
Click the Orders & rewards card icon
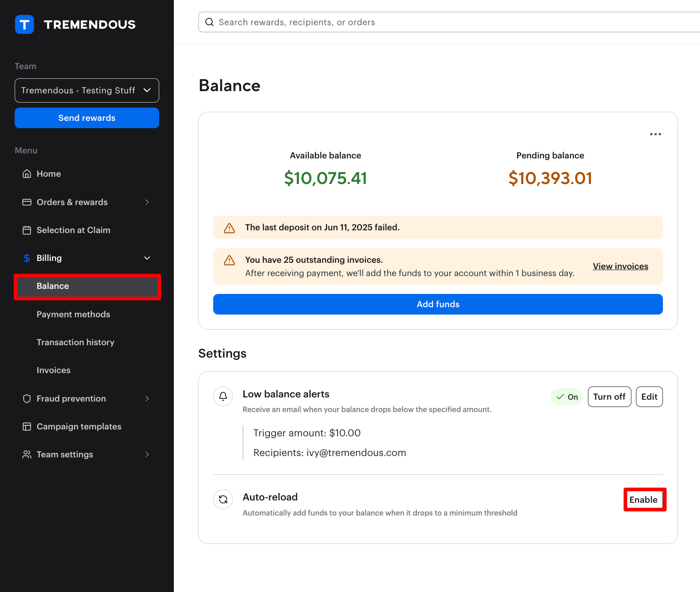(27, 202)
